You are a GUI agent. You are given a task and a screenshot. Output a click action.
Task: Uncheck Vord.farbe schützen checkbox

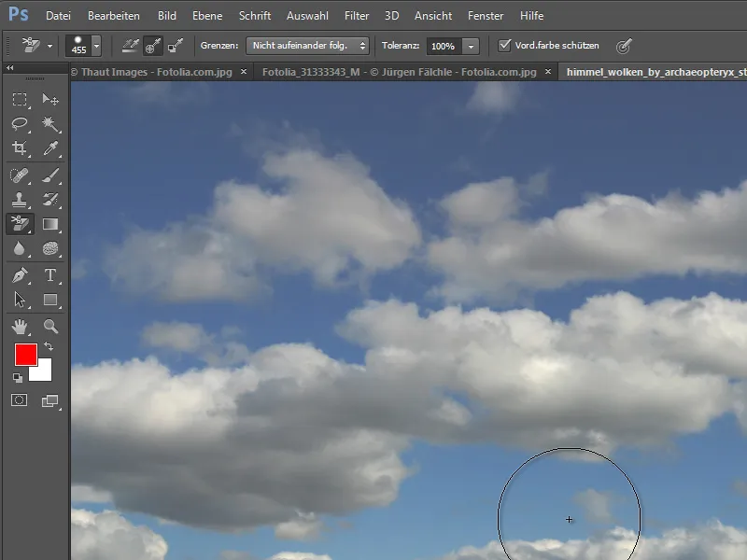point(504,45)
